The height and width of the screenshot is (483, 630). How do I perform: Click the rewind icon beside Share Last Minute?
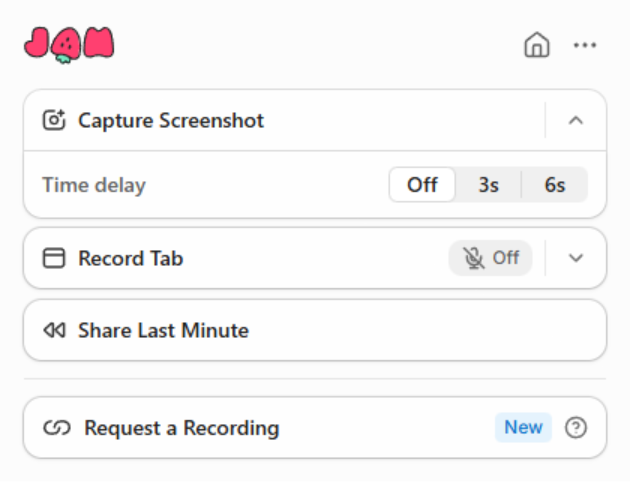tap(54, 330)
